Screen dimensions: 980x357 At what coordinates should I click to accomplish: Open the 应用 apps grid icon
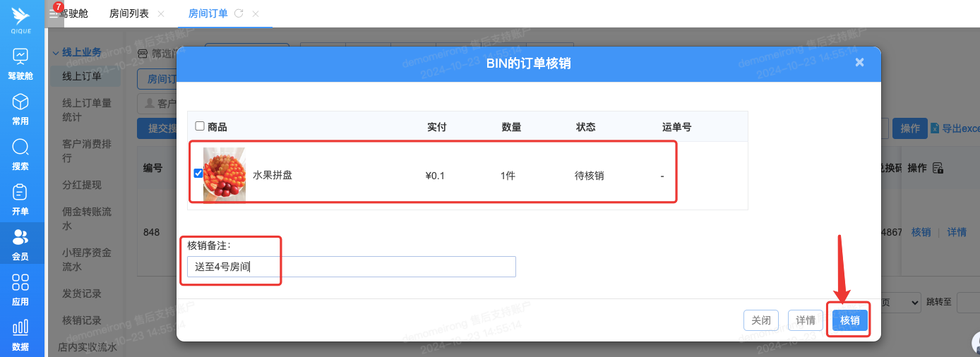point(20,283)
